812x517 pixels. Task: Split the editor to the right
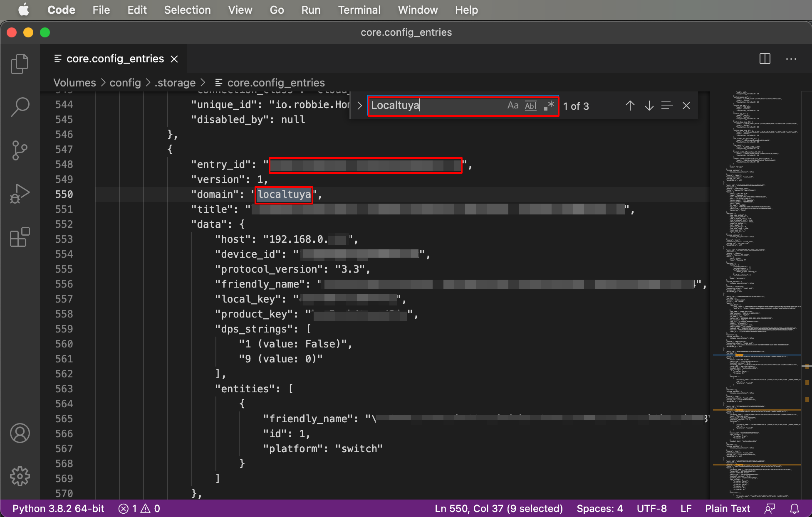pos(765,59)
